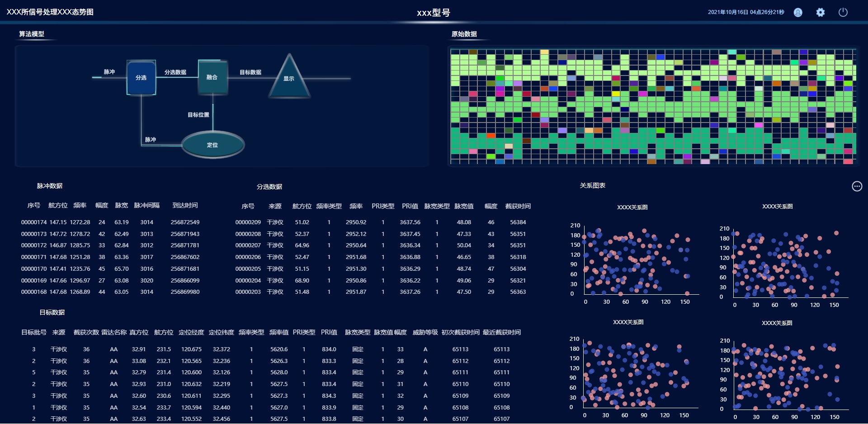This screenshot has width=868, height=424.
Task: Click the date and time display
Action: (x=746, y=12)
